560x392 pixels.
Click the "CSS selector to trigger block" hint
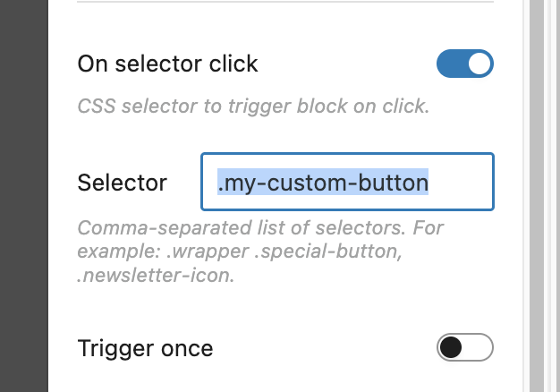(254, 107)
